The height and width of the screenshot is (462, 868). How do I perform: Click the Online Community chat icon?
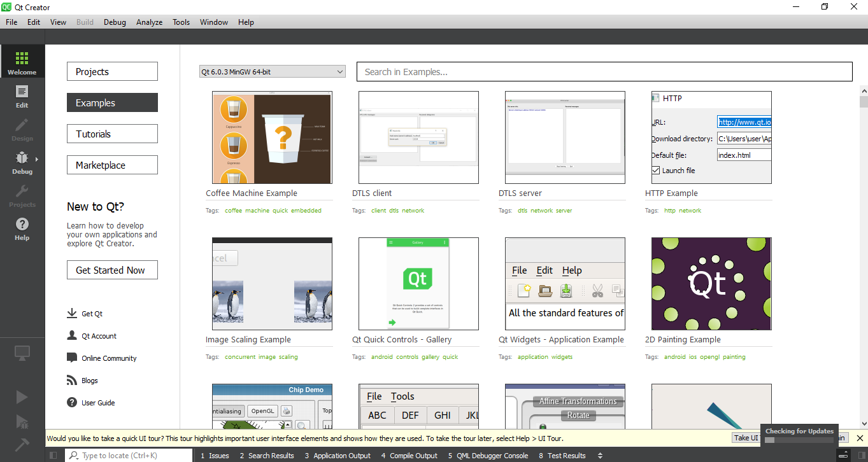(72, 358)
